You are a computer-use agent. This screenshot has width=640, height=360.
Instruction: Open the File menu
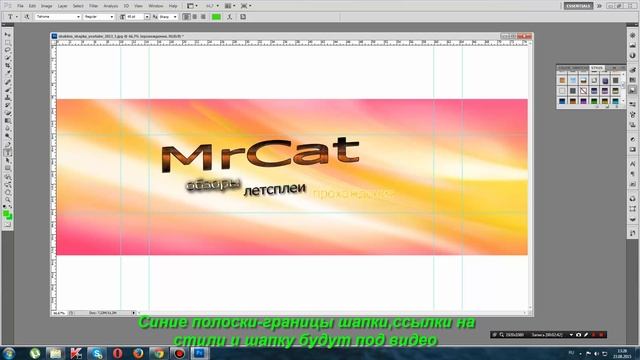point(20,6)
